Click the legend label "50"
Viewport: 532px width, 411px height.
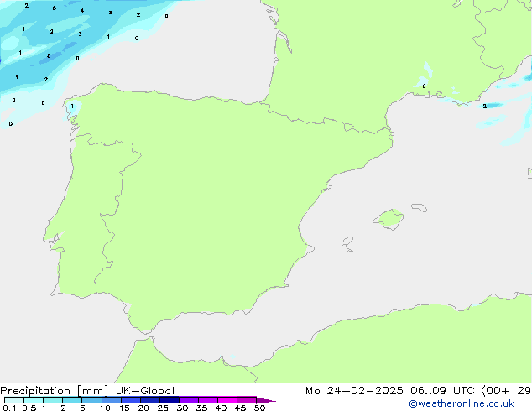tap(259, 408)
